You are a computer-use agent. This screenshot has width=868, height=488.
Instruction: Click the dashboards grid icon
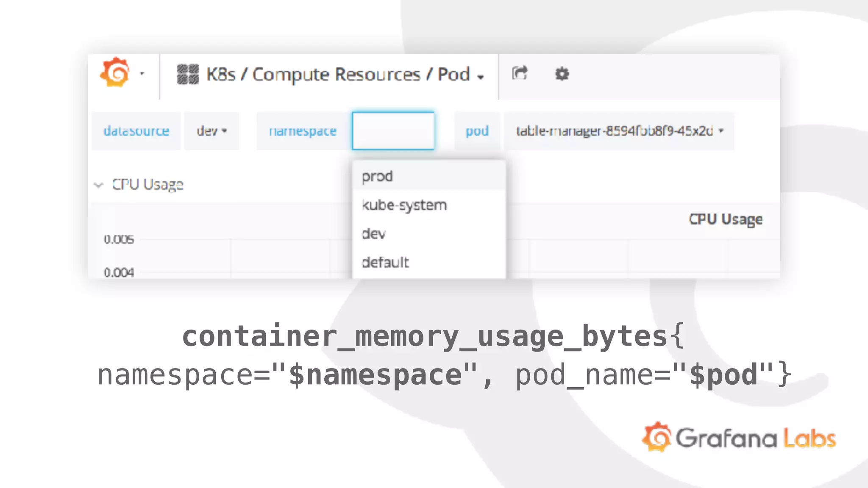pyautogui.click(x=188, y=74)
